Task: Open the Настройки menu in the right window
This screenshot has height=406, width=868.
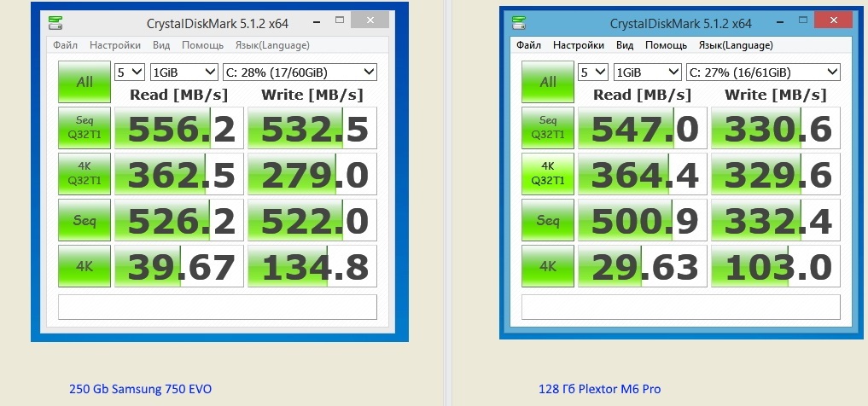Action: click(x=579, y=45)
